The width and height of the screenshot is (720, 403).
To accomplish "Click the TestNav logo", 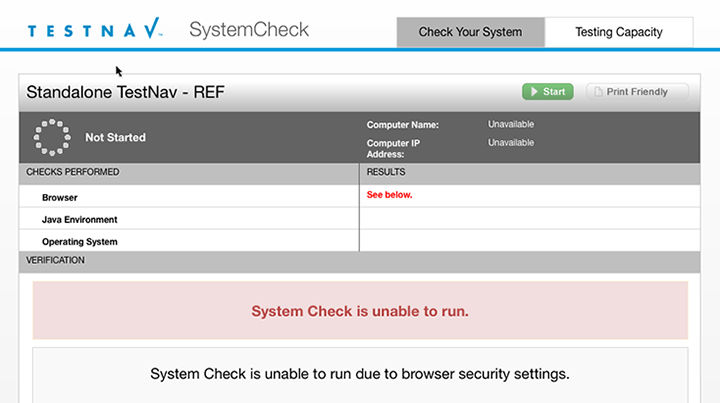I will point(94,31).
